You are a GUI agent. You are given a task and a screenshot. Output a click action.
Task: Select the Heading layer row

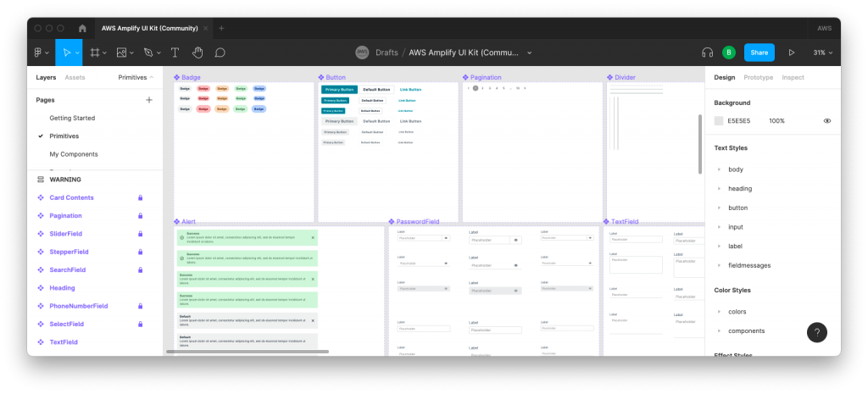95,288
